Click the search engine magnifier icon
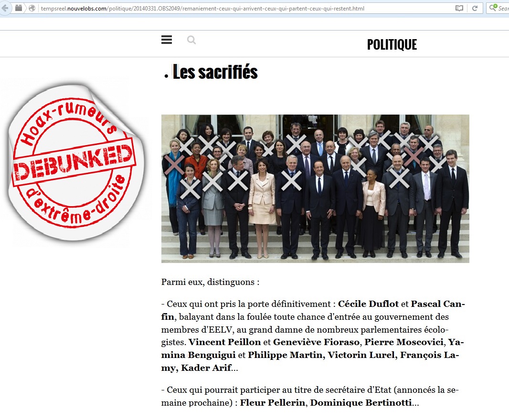The width and height of the screenshot is (509, 420). pyautogui.click(x=493, y=8)
